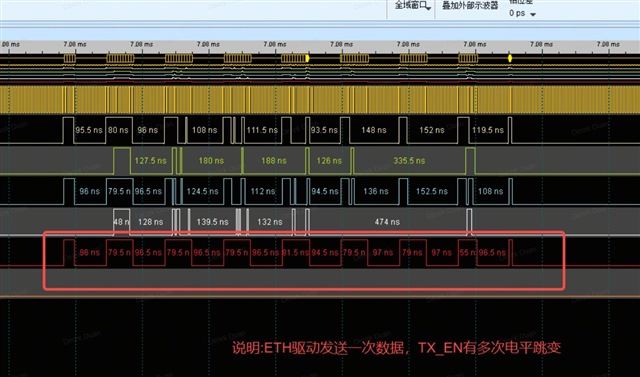640x377 pixels.
Task: Click the 474 ns interval on the gray waveform
Action: pyautogui.click(x=387, y=222)
